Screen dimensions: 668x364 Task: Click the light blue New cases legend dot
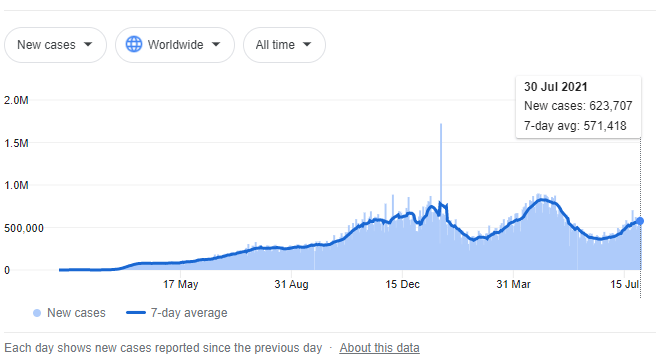click(x=37, y=313)
